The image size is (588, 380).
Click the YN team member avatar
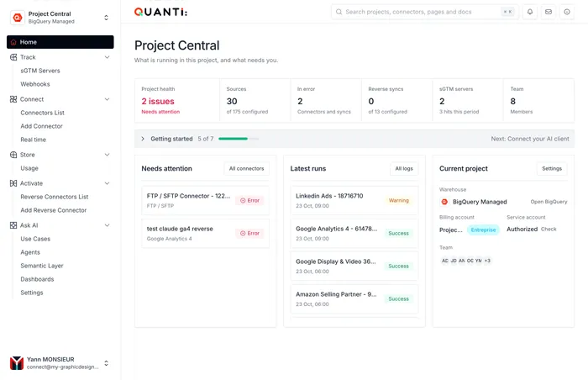[x=479, y=261]
